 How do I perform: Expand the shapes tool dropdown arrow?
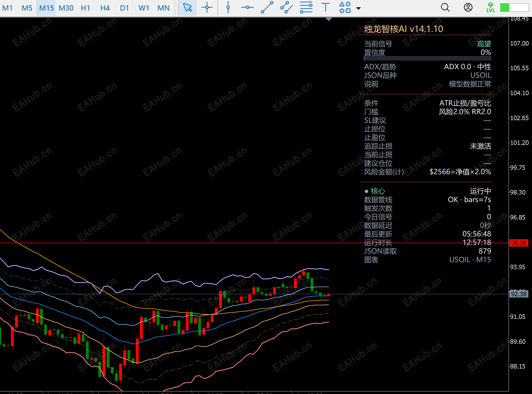point(358,8)
